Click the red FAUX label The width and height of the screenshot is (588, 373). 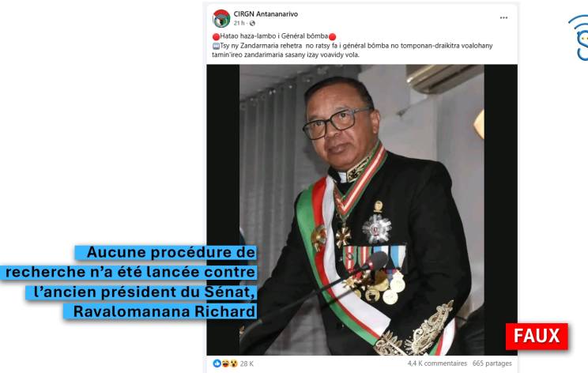537,337
